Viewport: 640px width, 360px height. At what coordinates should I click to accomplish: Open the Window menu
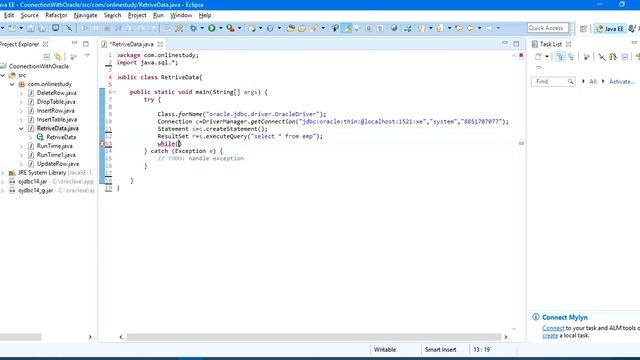coord(181,15)
